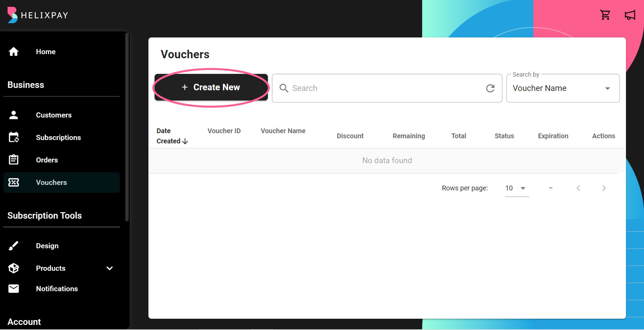Open the shopping cart icon
The height and width of the screenshot is (330, 644).
[605, 15]
